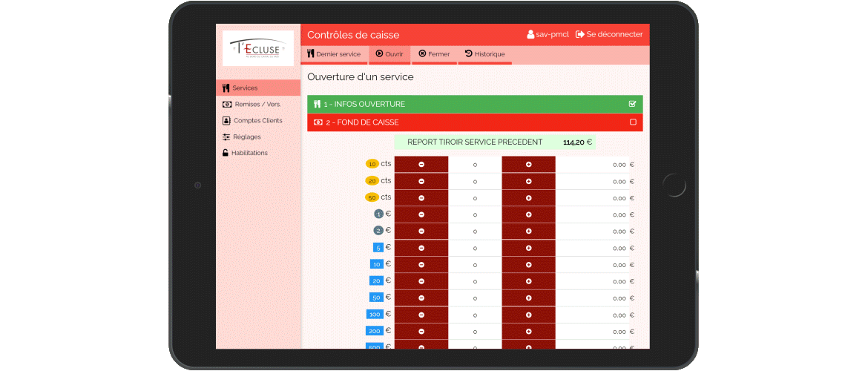
Task: Decrease the 5 € note count
Action: (x=421, y=248)
